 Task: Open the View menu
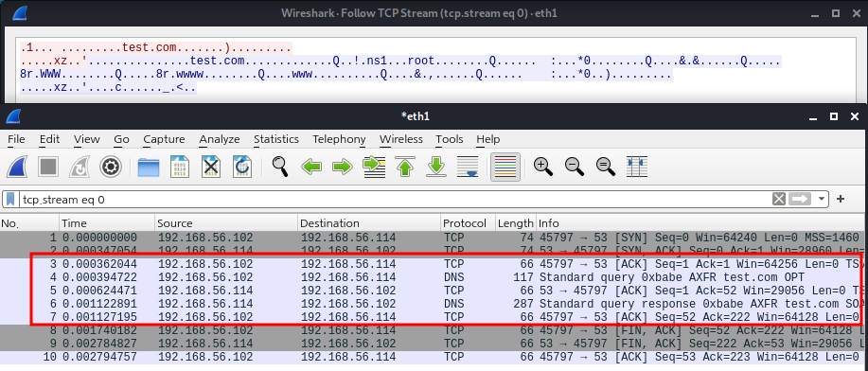tap(86, 139)
